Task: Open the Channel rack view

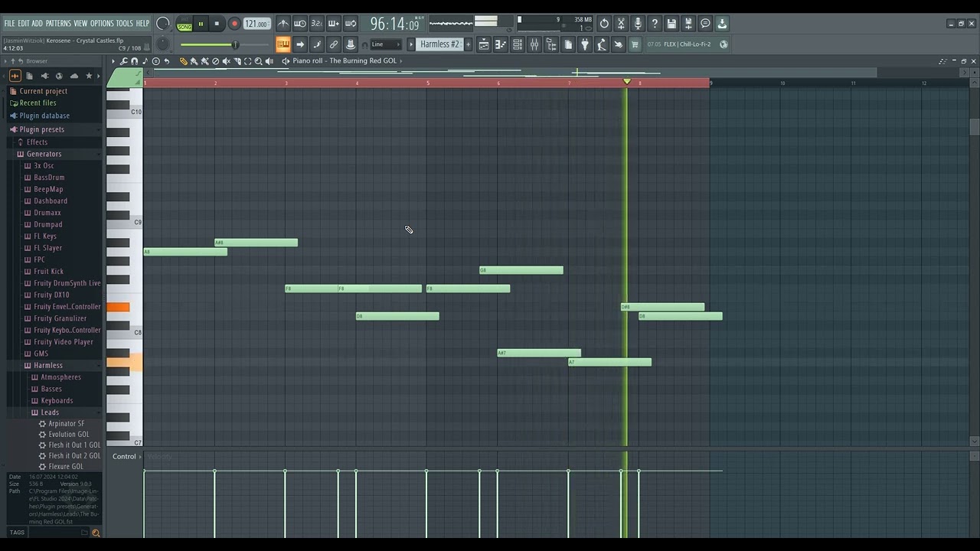Action: 518,44
